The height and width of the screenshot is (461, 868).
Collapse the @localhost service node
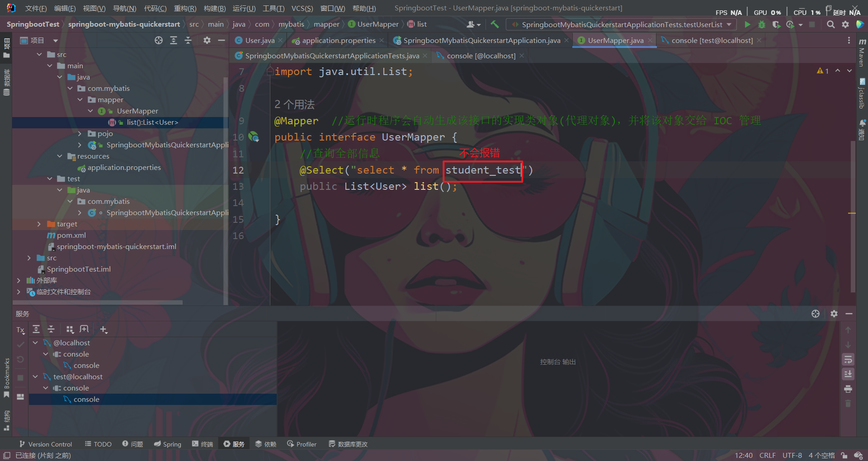coord(35,343)
